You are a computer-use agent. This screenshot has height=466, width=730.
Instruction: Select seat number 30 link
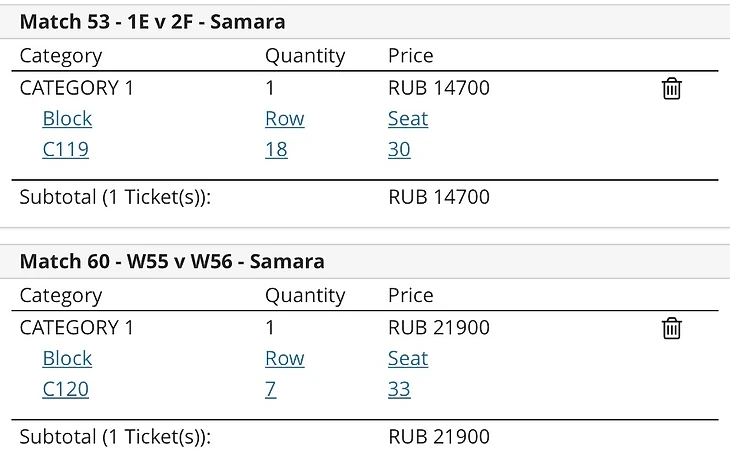coord(399,150)
